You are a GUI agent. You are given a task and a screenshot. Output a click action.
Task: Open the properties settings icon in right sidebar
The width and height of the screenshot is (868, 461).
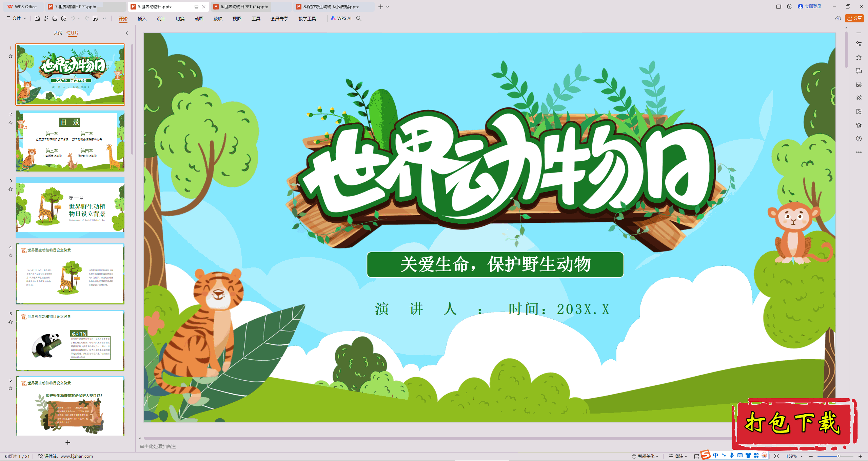[859, 44]
